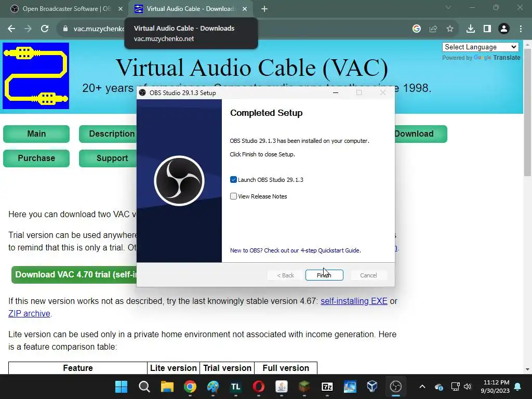Open the Description page
The image size is (532, 399).
108,134
